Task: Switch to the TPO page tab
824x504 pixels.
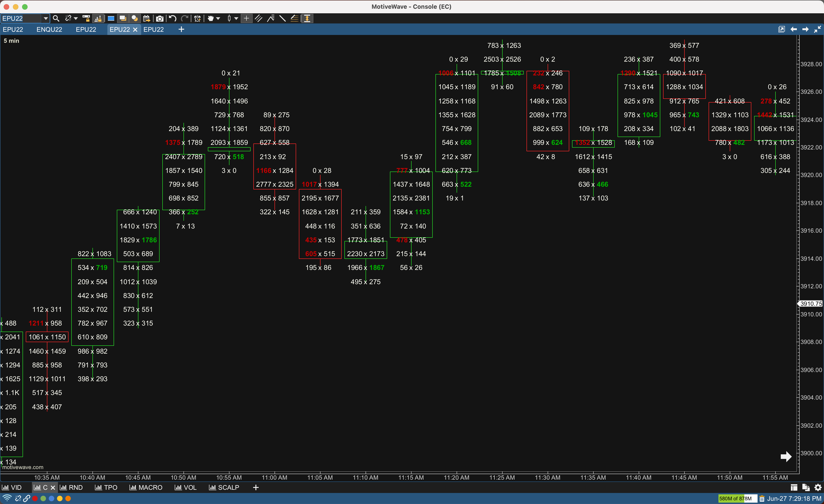Action: 106,488
